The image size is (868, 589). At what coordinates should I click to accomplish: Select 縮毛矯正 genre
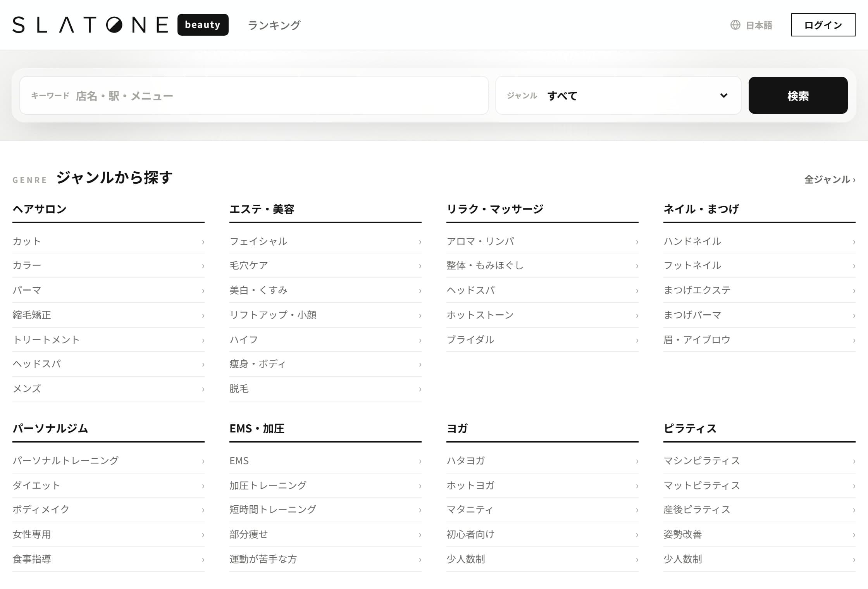point(108,315)
